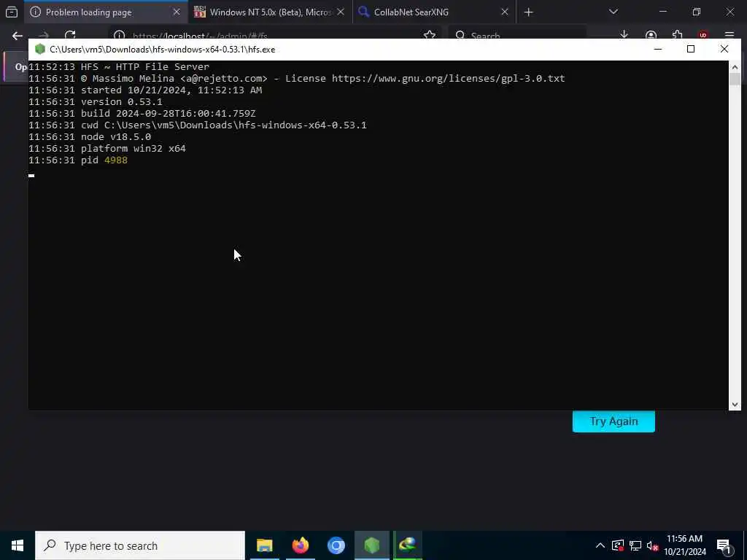This screenshot has height=560, width=747.
Task: Click the 'version 0.53.1' console line
Action: click(x=122, y=102)
